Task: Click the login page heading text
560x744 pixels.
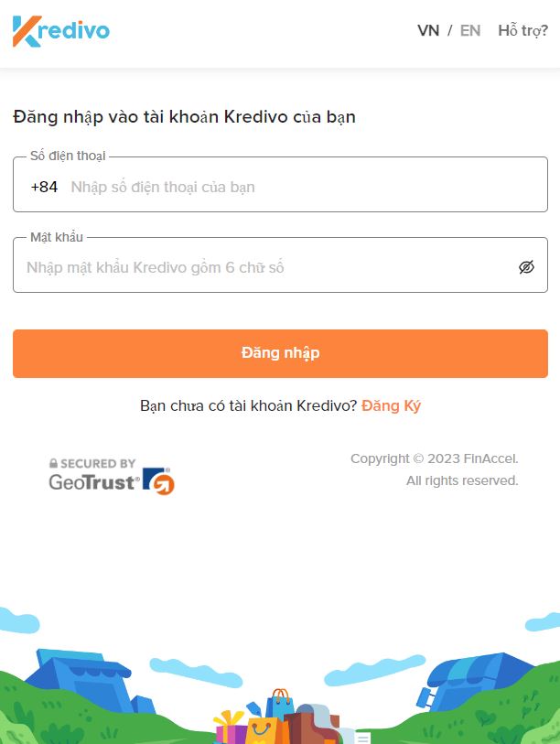Action: [x=184, y=117]
